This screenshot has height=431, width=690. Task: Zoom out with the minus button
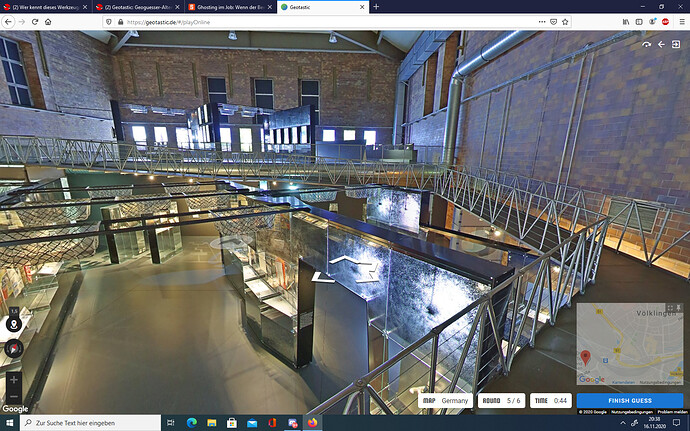pos(14,397)
